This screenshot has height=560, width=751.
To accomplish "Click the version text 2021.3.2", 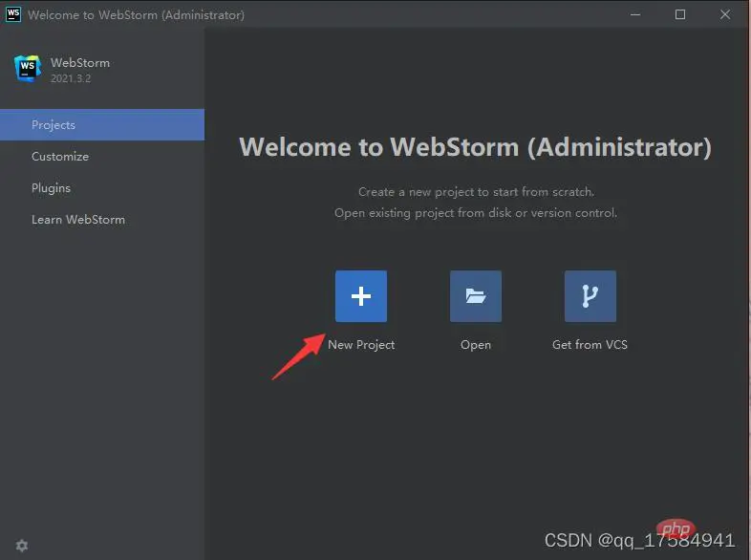I will coord(71,78).
